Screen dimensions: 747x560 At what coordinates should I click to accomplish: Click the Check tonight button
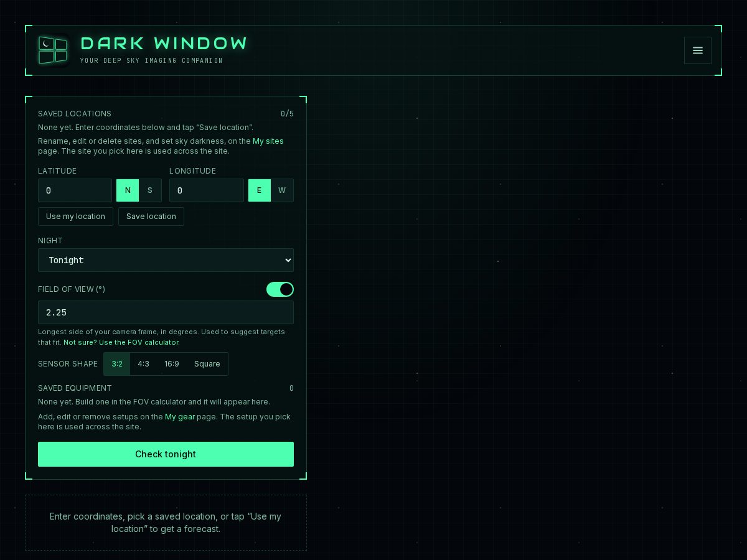[166, 454]
